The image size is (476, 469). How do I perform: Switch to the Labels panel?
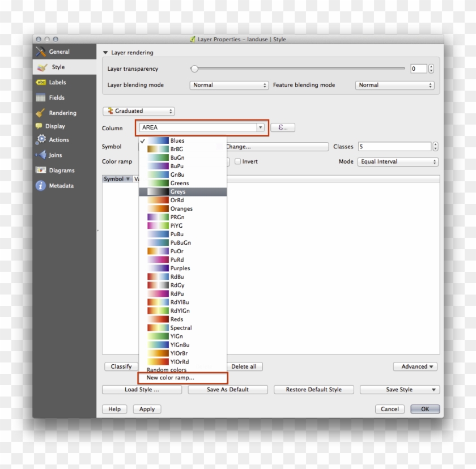(58, 82)
